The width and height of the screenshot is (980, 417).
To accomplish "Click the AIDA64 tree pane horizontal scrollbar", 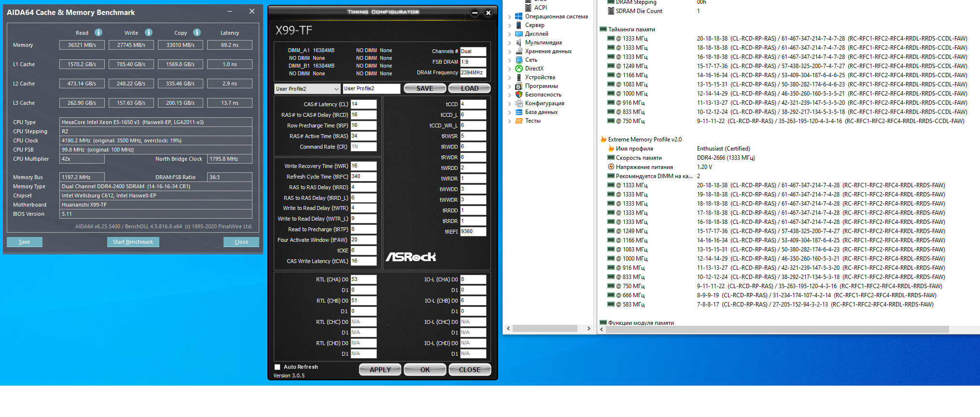I will coord(545,329).
